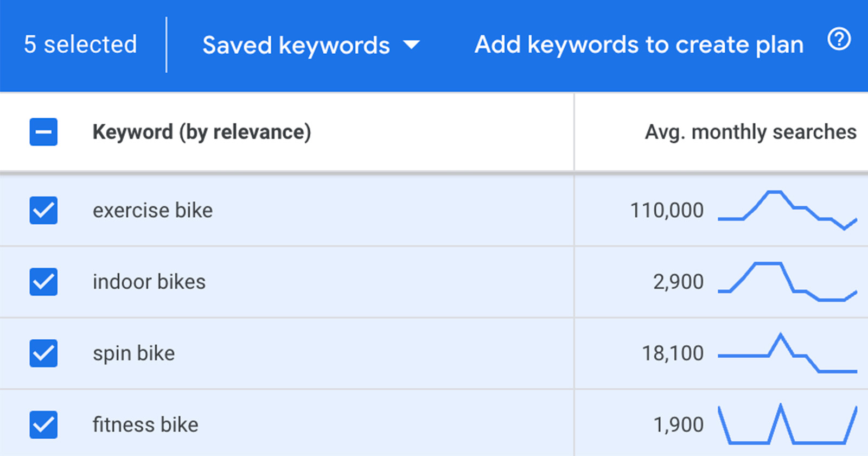Click the '5 selected' label
868x456 pixels.
coord(80,45)
